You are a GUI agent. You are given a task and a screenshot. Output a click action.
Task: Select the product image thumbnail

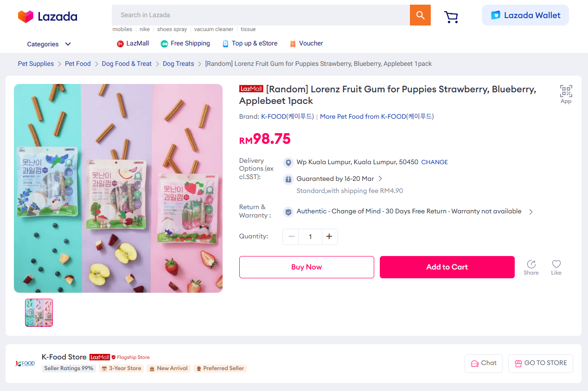[x=39, y=313]
